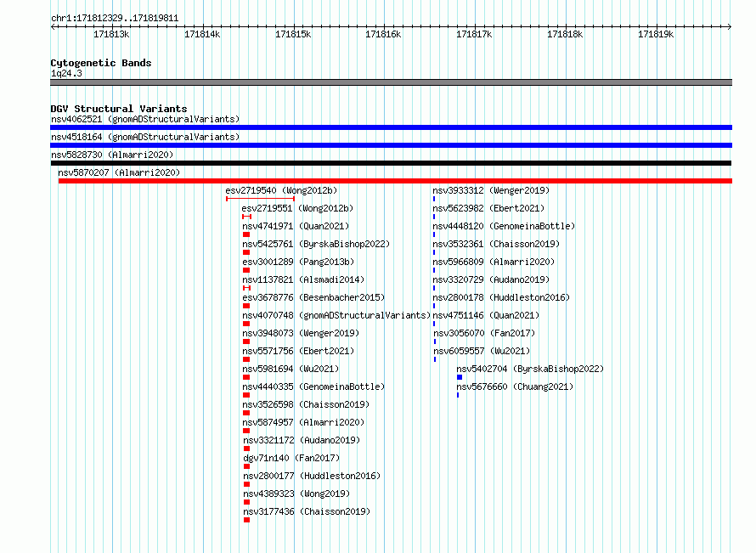Select the blue bar under nsv4062521

pos(391,127)
